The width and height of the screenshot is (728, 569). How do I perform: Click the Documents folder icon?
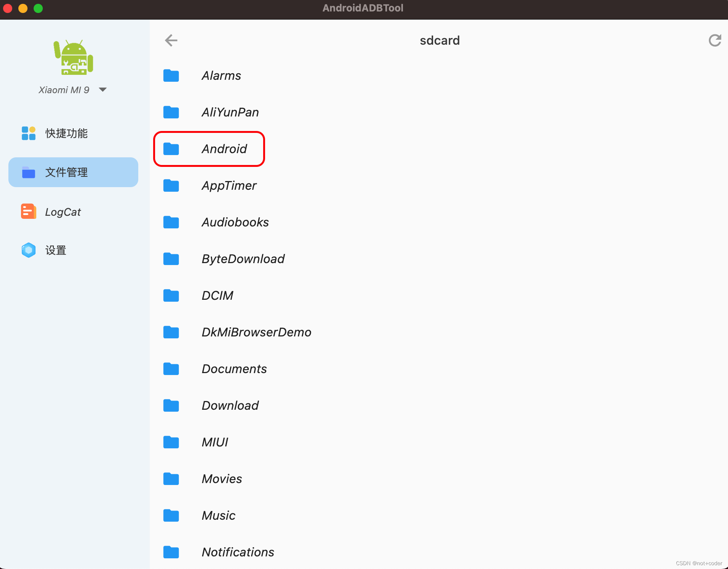(171, 369)
